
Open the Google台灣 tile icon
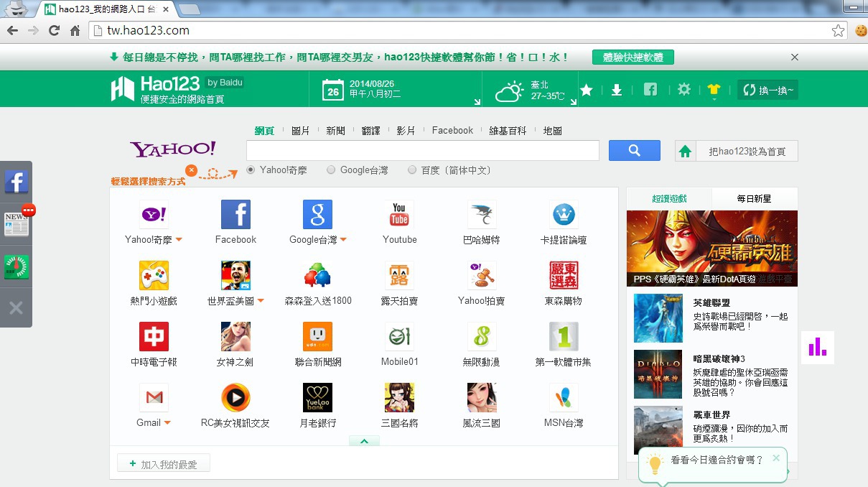(x=317, y=214)
